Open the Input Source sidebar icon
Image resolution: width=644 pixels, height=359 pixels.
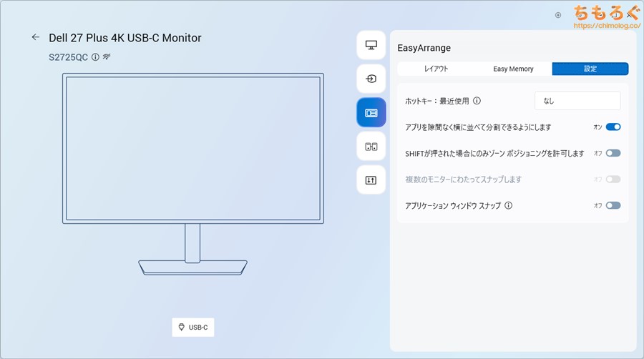[371, 79]
